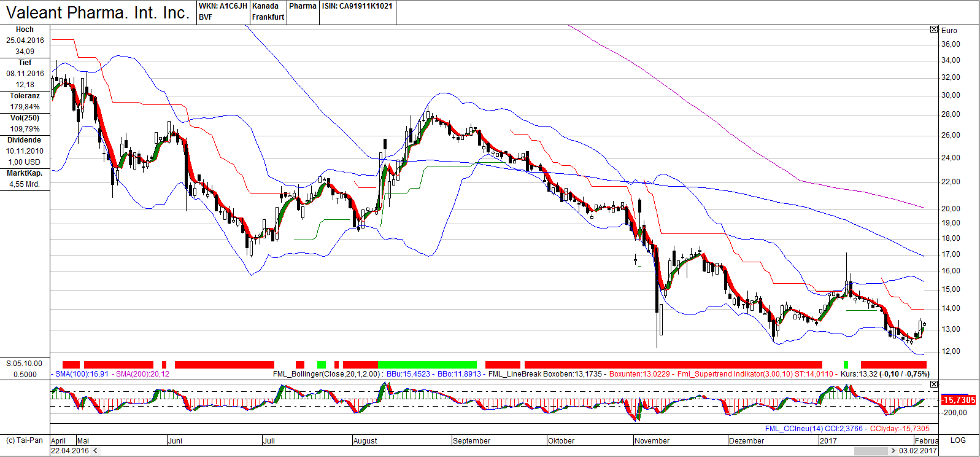Click the volatility value 109,79%
This screenshot has width=980, height=457.
click(x=25, y=129)
